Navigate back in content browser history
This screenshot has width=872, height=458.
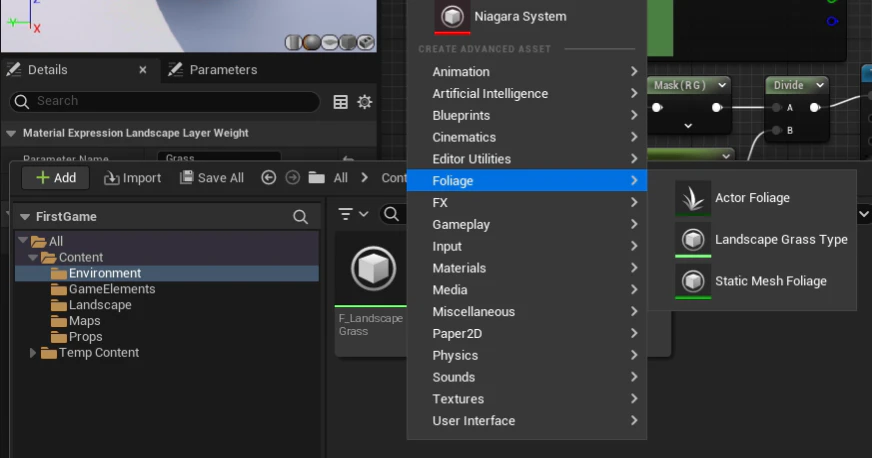click(x=269, y=177)
